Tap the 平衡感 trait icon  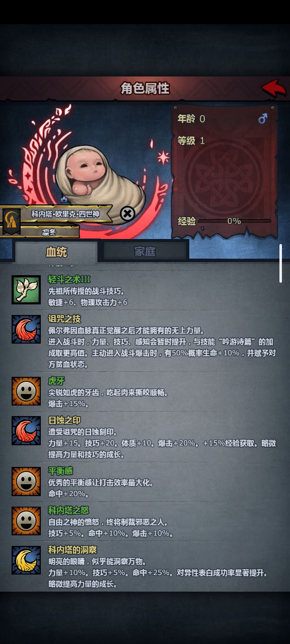point(26,481)
